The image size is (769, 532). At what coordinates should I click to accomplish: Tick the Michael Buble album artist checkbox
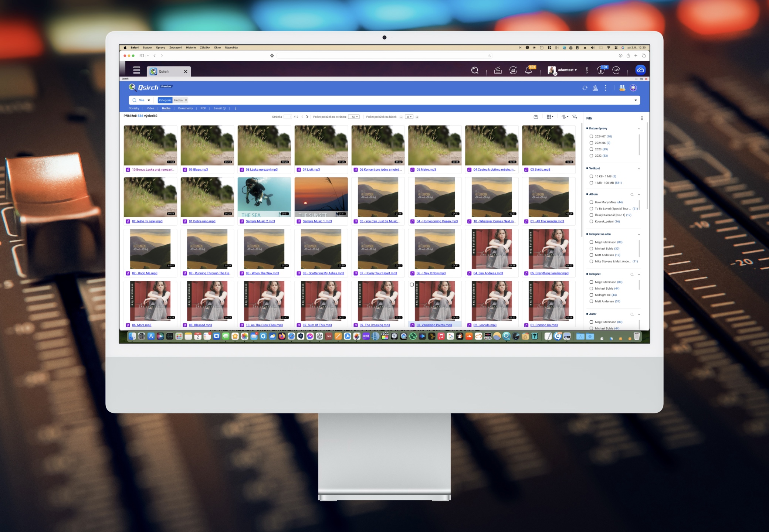click(591, 249)
